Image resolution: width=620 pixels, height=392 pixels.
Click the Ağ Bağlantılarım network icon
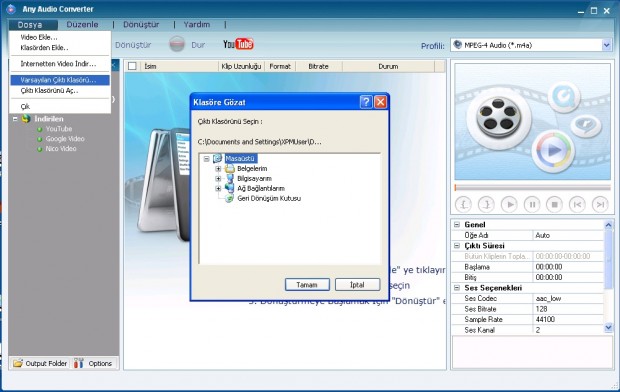click(230, 188)
